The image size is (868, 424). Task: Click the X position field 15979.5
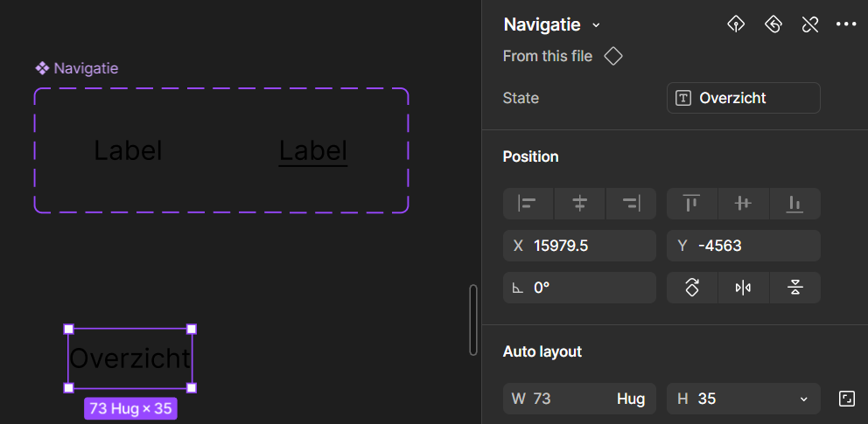(579, 246)
